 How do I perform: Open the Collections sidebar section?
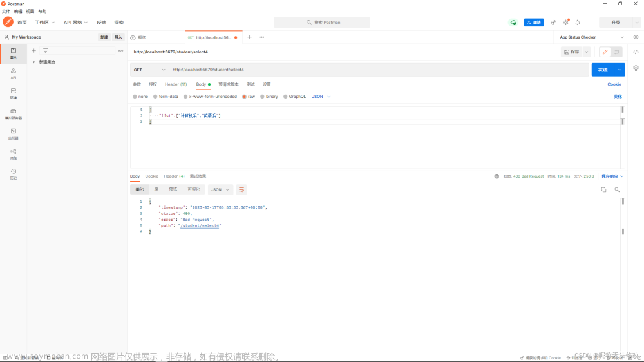[x=14, y=53]
